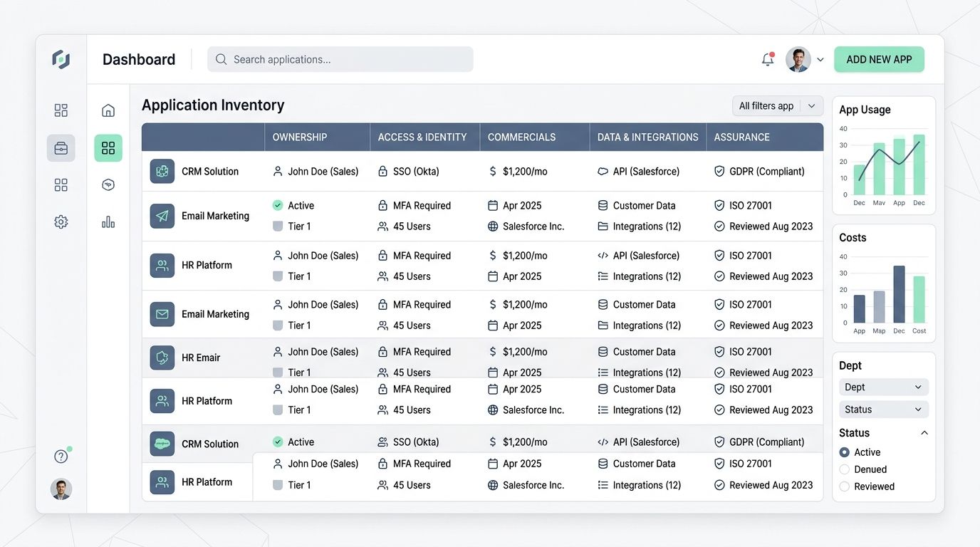980x547 pixels.
Task: Click the ADD NEW APP button
Action: point(879,60)
